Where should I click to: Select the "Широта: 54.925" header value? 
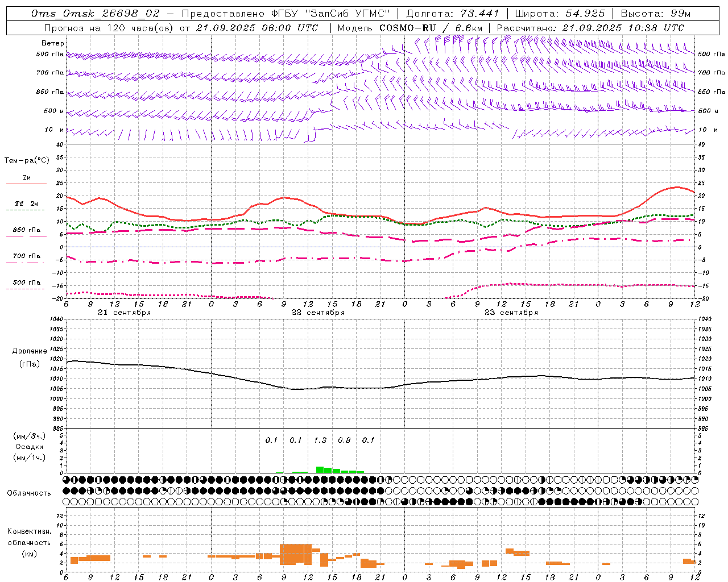(x=560, y=14)
